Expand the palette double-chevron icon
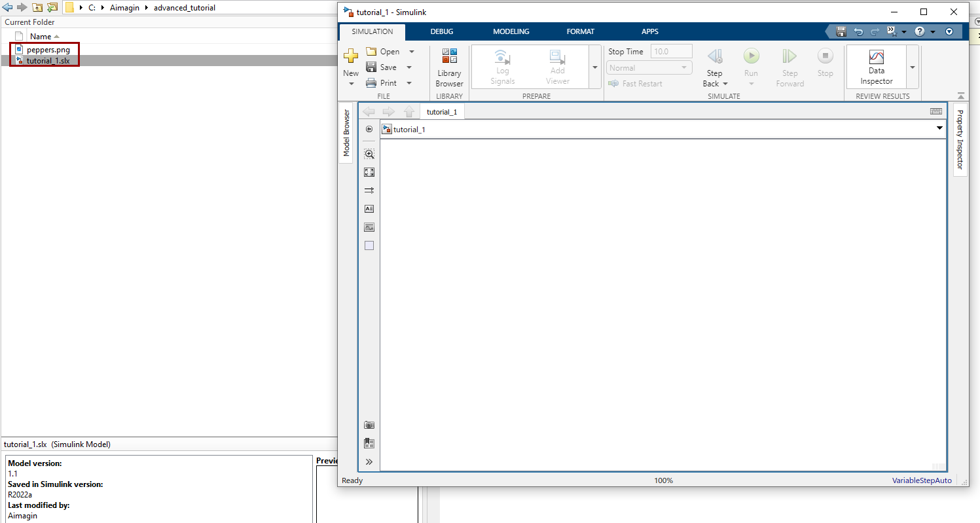The width and height of the screenshot is (980, 523). coord(369,461)
